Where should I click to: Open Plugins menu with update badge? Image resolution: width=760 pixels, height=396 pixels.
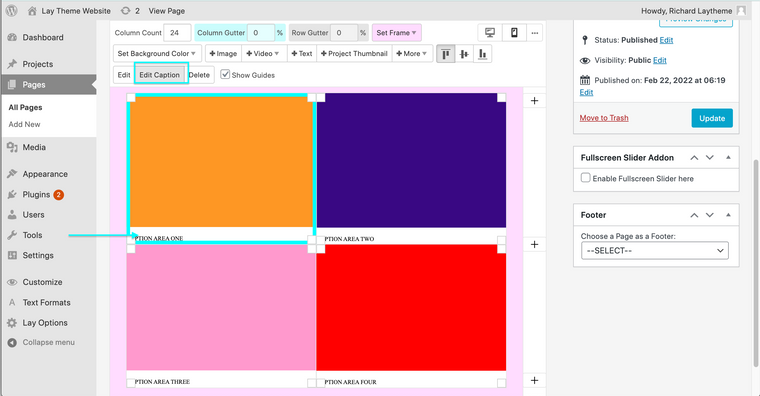click(36, 194)
